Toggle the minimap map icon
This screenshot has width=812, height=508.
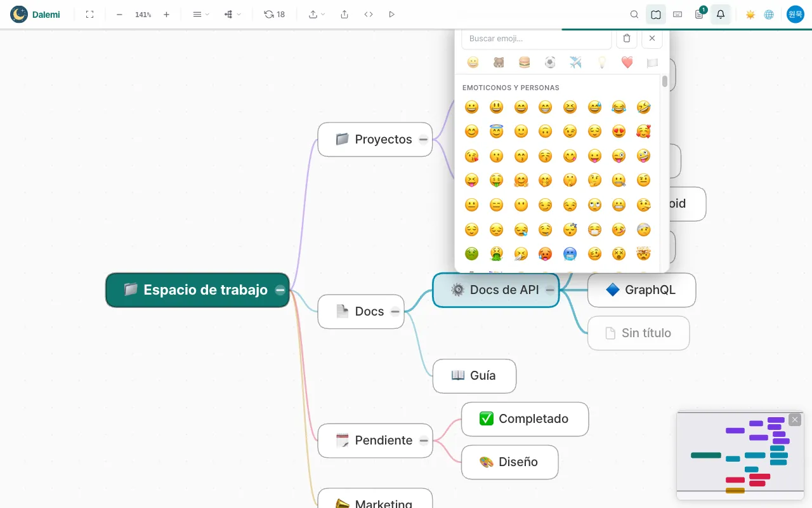656,14
